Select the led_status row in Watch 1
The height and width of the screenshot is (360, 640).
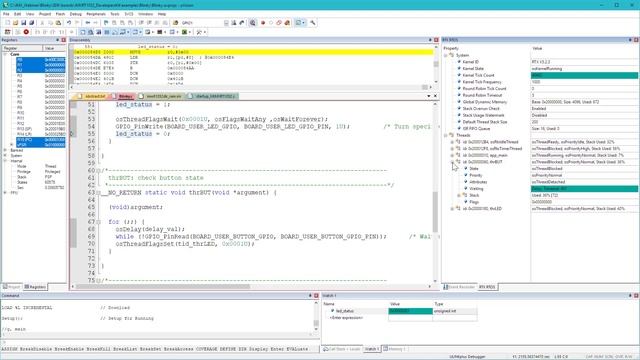coord(399,311)
